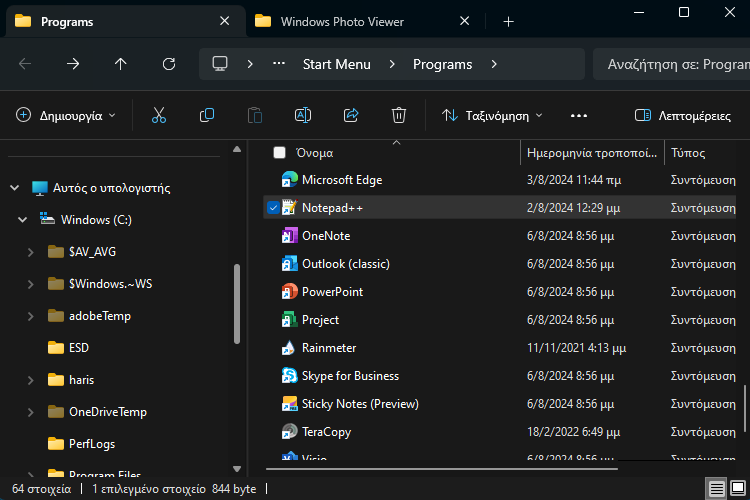Go forward with the right arrow
This screenshot has width=750, height=500.
[x=73, y=64]
